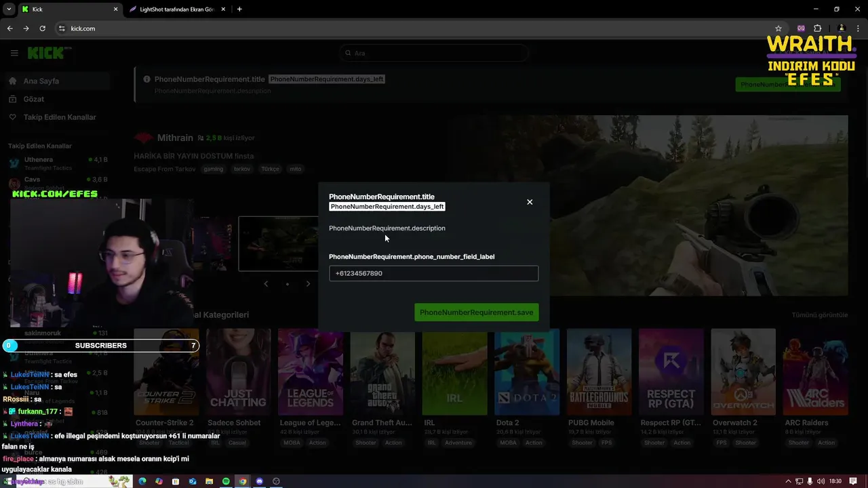Reload the kick.com page
The height and width of the screenshot is (488, 868).
tap(42, 28)
